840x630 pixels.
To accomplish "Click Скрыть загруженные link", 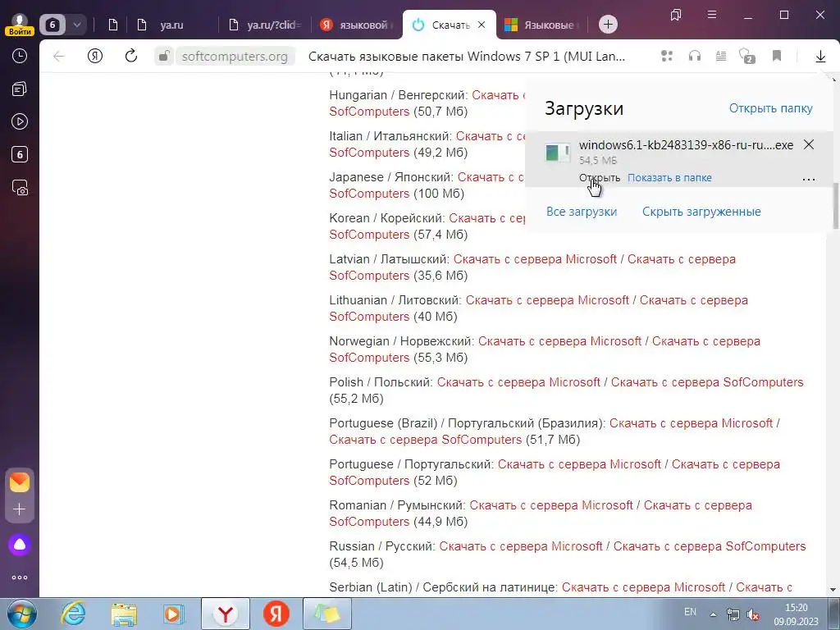I will (x=702, y=212).
